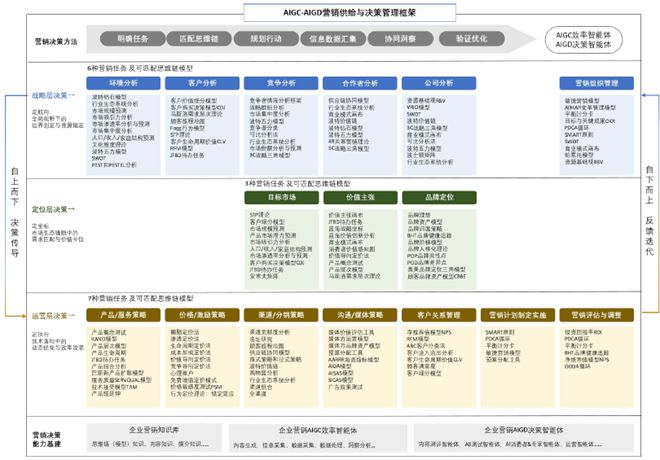Select the yellow 产品/服务策略 header
This screenshot has width=660, height=460.
[123, 314]
